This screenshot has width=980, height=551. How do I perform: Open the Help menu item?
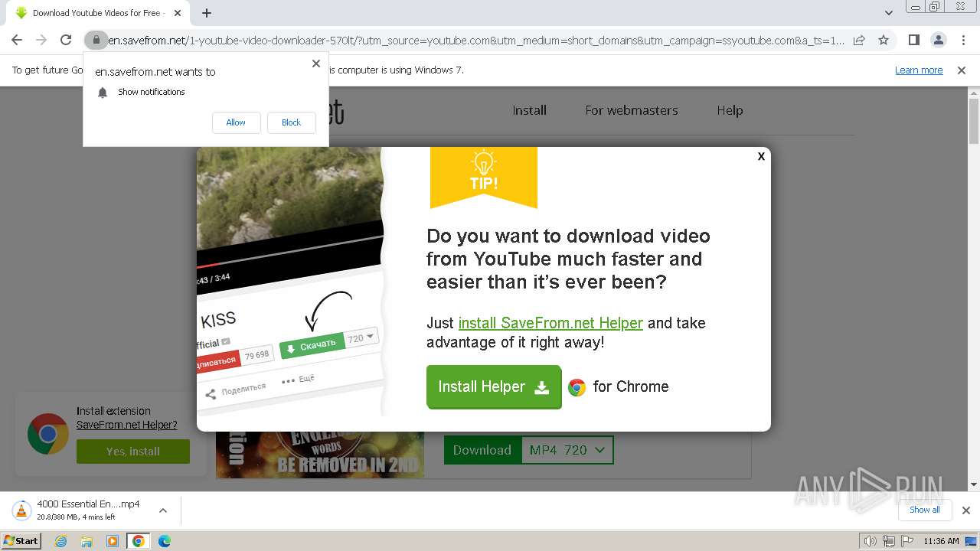click(x=730, y=110)
